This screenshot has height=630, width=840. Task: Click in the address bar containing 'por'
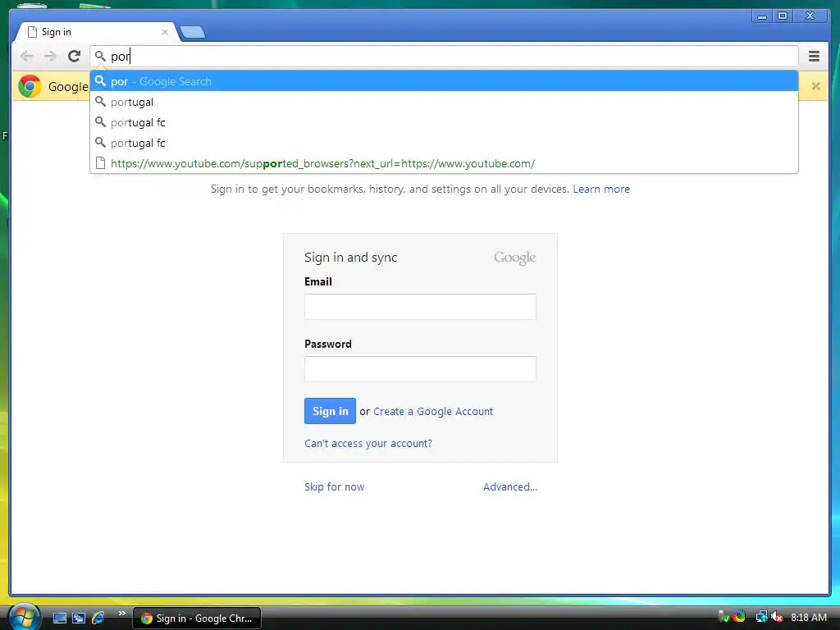pos(444,57)
